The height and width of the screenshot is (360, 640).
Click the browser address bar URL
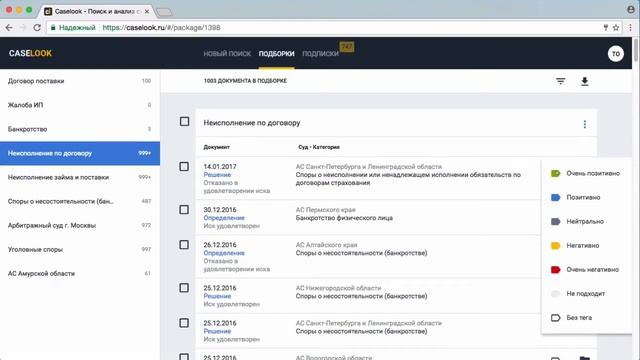[x=161, y=28]
